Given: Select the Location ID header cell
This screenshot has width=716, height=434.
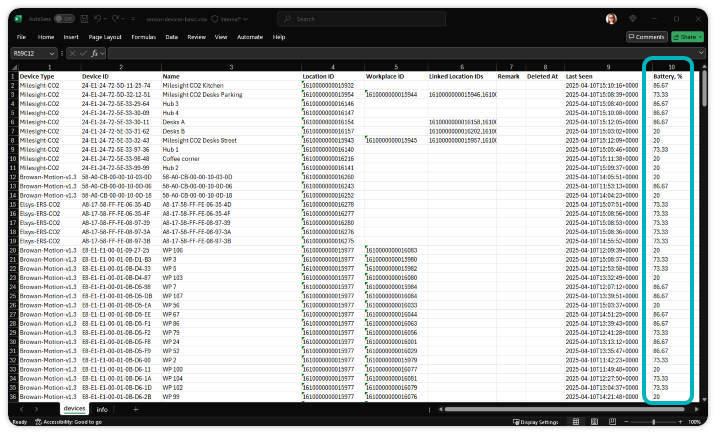Looking at the screenshot, I should (x=332, y=76).
